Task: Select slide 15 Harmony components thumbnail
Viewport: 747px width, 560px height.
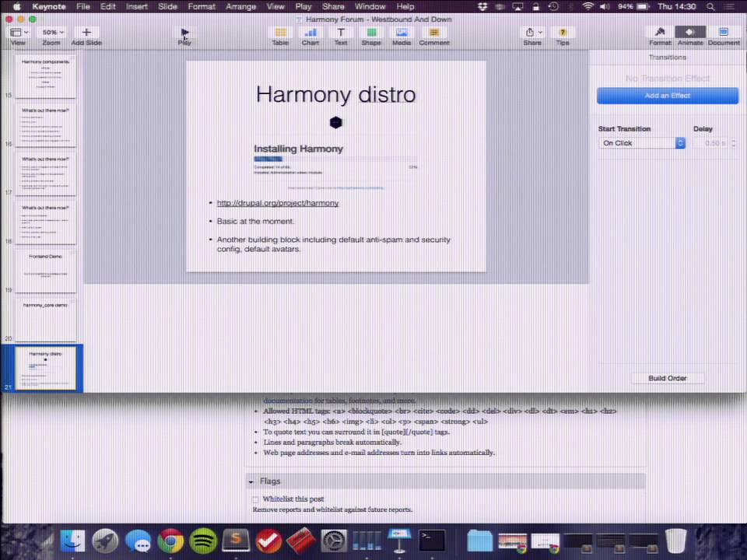Action: (x=45, y=77)
